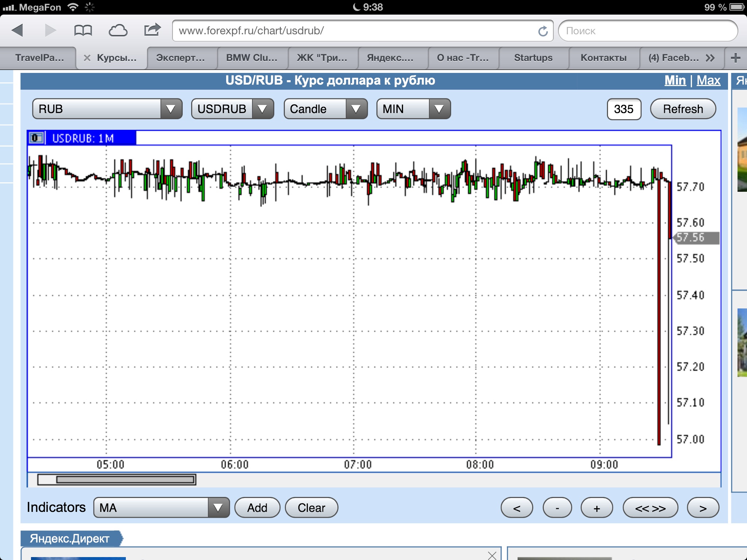This screenshot has height=560, width=747.
Task: Show more tabs chevron icon
Action: point(710,58)
